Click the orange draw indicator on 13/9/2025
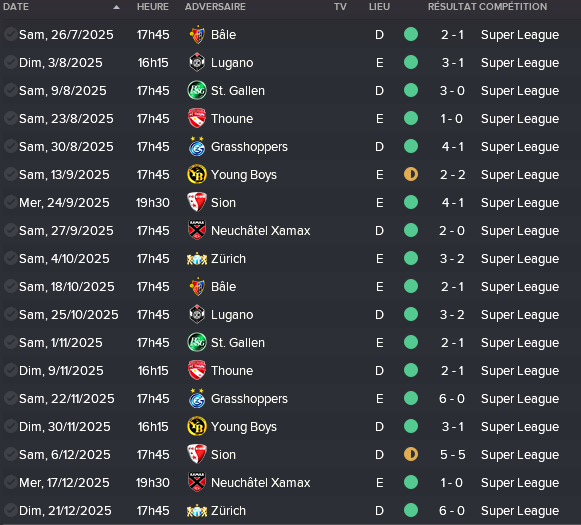 click(411, 174)
